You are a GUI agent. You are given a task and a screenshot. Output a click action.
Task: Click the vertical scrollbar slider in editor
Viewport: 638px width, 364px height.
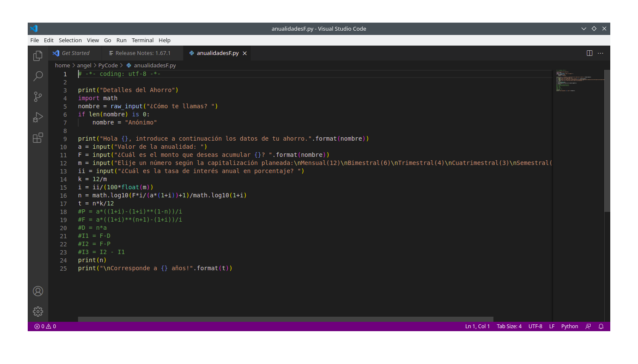(607, 141)
